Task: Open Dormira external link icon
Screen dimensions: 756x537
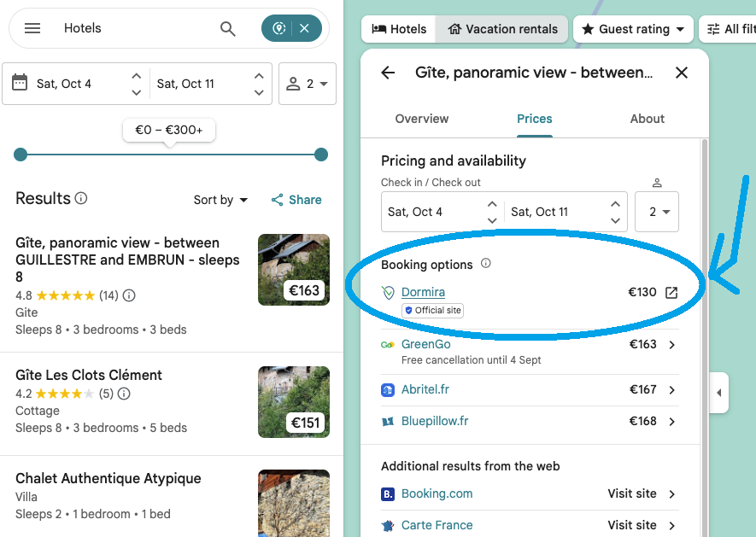Action: point(671,293)
